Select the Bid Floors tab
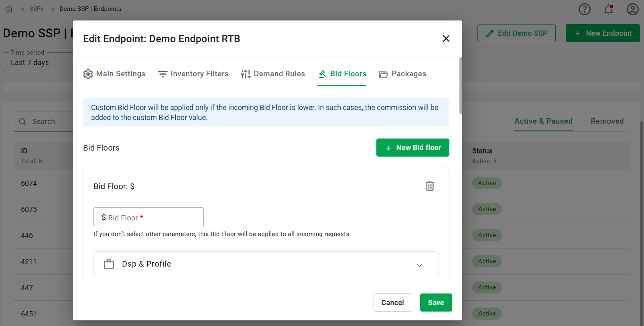 (342, 74)
